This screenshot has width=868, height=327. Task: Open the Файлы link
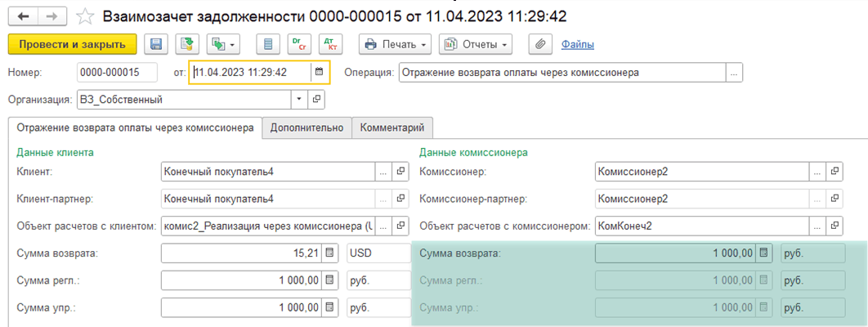[577, 44]
